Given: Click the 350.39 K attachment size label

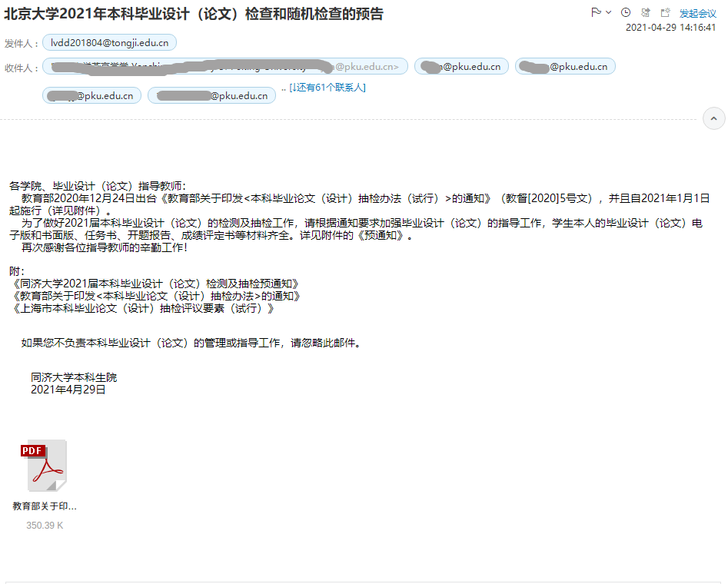Looking at the screenshot, I should pyautogui.click(x=45, y=526).
